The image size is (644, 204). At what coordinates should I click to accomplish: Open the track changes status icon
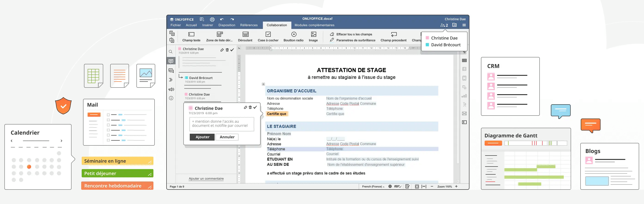pos(408,187)
